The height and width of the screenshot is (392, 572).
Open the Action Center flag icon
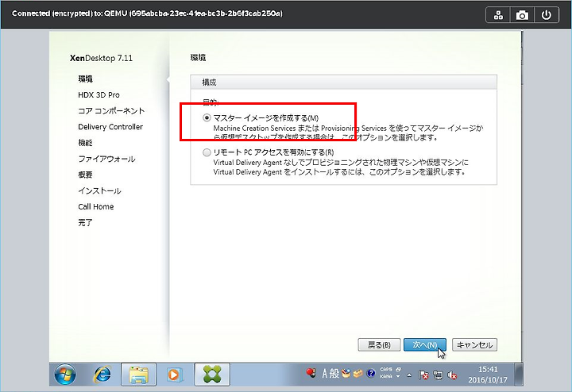click(423, 375)
